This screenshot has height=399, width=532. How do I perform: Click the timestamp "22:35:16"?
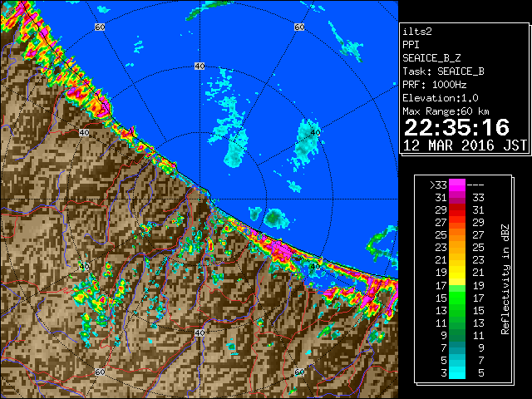tap(456, 127)
